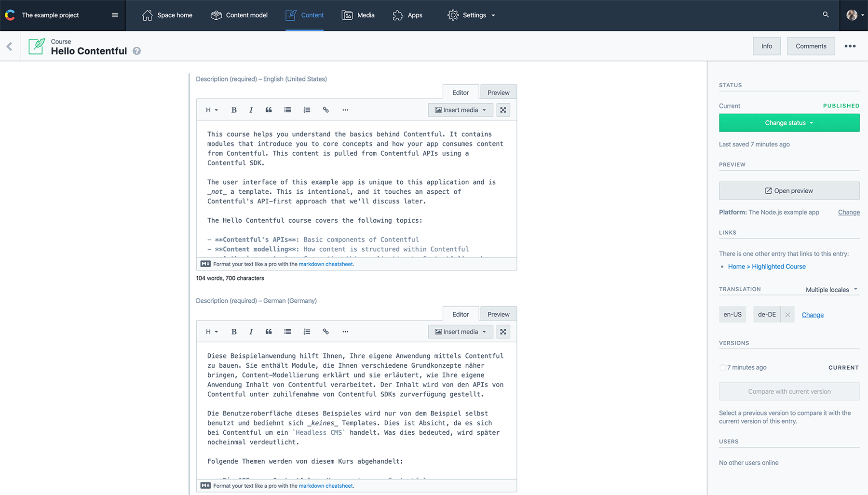Image resolution: width=868 pixels, height=495 pixels.
Task: Click the Open preview button
Action: pyautogui.click(x=789, y=190)
